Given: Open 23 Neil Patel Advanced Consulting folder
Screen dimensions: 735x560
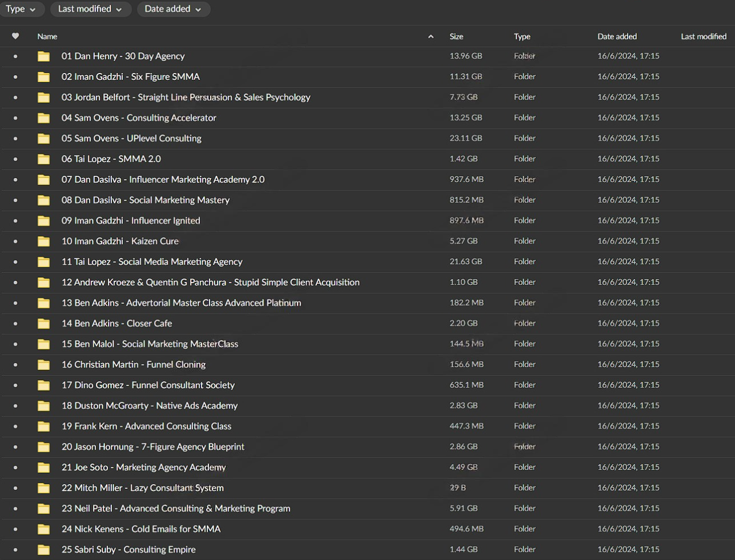Looking at the screenshot, I should tap(176, 508).
